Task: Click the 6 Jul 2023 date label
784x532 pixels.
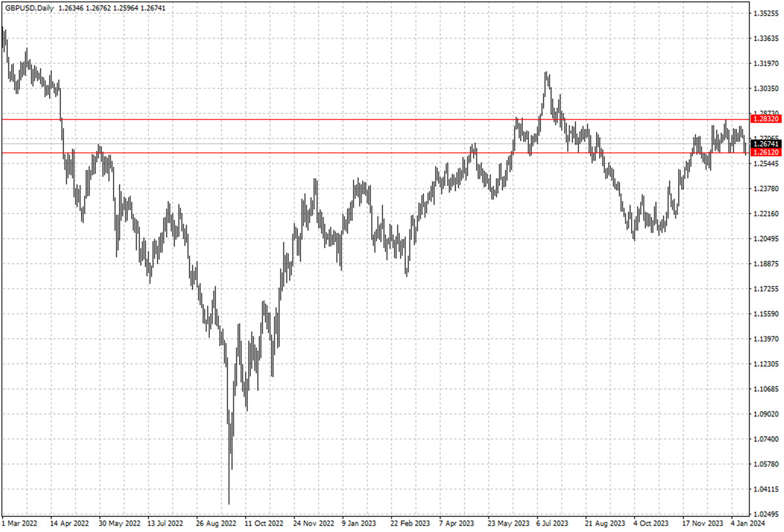Action: [x=554, y=524]
